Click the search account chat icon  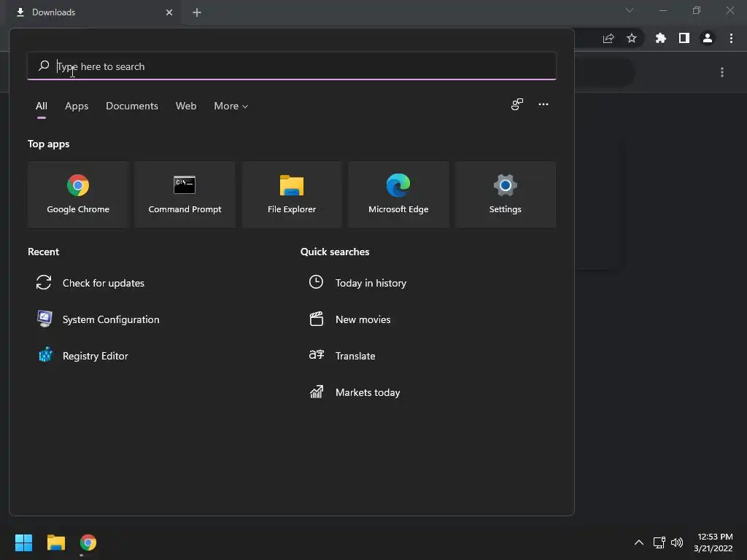(x=517, y=104)
